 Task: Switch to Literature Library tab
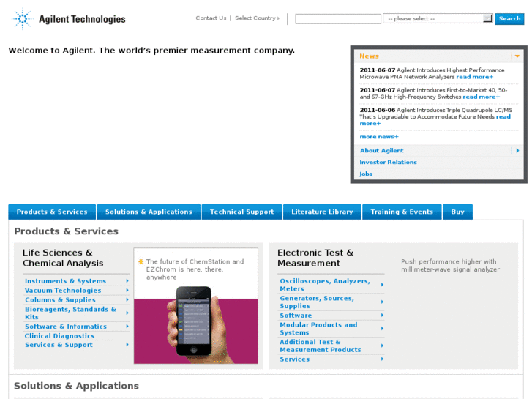click(x=322, y=212)
